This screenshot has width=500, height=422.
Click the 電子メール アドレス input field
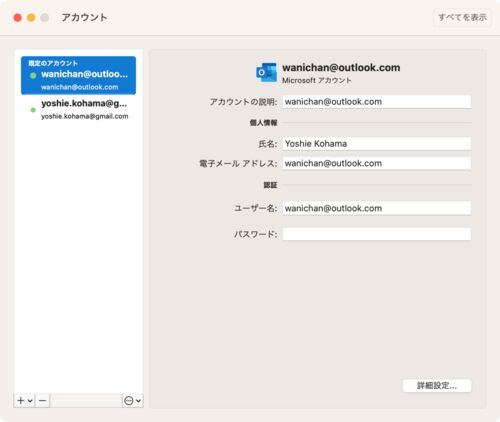tap(377, 163)
